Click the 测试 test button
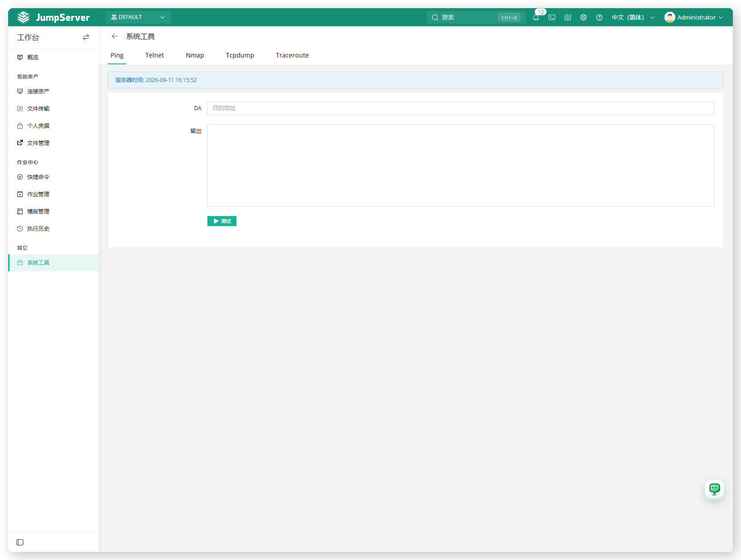The height and width of the screenshot is (560, 741). pyautogui.click(x=222, y=221)
